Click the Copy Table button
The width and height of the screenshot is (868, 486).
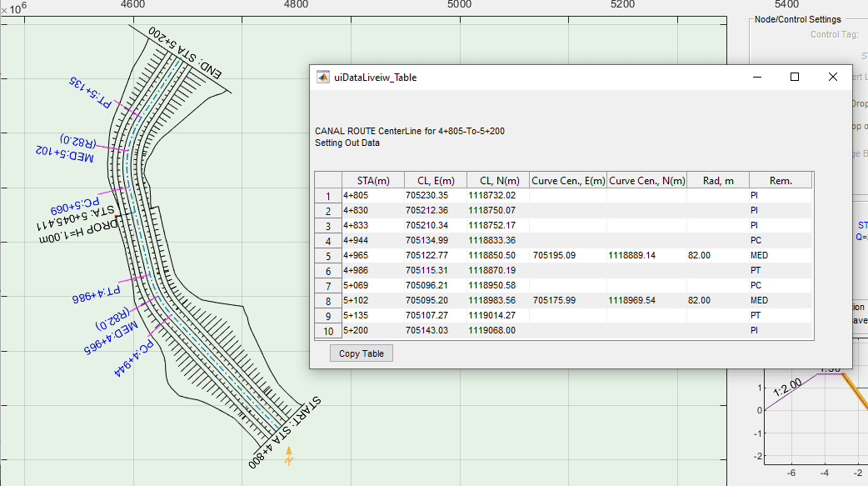coord(362,353)
